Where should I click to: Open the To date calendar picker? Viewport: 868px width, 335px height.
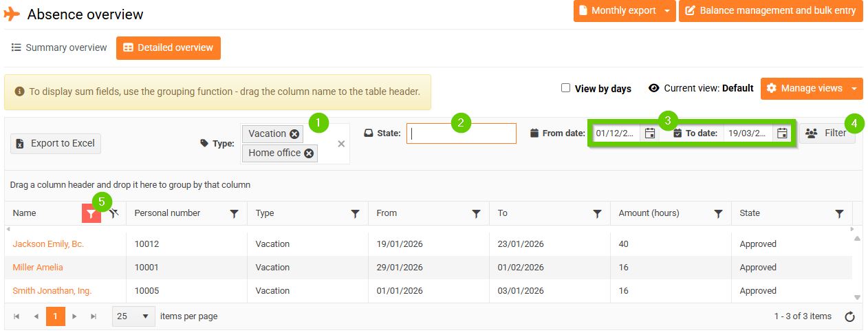tap(782, 133)
